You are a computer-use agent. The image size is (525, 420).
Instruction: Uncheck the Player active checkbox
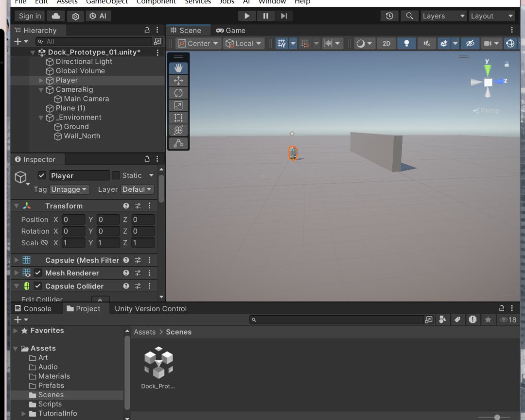tap(41, 176)
